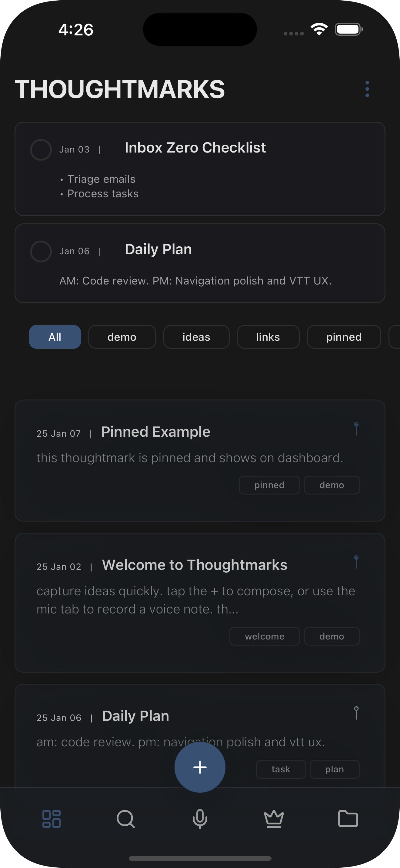The width and height of the screenshot is (400, 868).
Task: Toggle the pinned filter chip
Action: 344,337
